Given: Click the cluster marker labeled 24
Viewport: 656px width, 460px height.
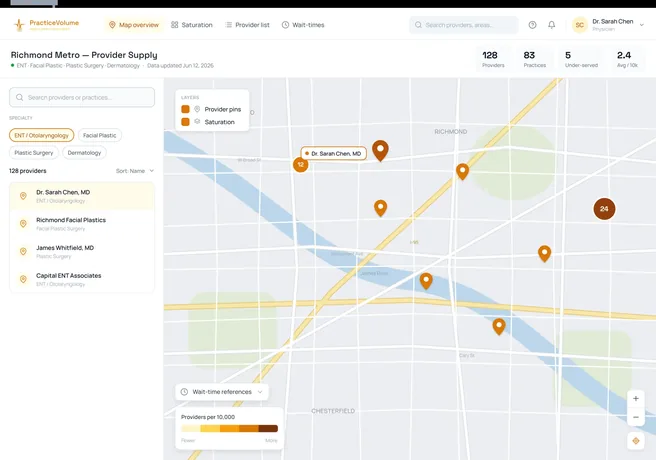Looking at the screenshot, I should [x=604, y=209].
